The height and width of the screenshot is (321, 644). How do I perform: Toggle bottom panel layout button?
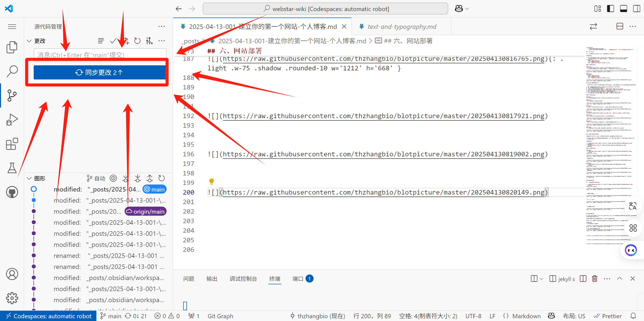click(x=624, y=9)
